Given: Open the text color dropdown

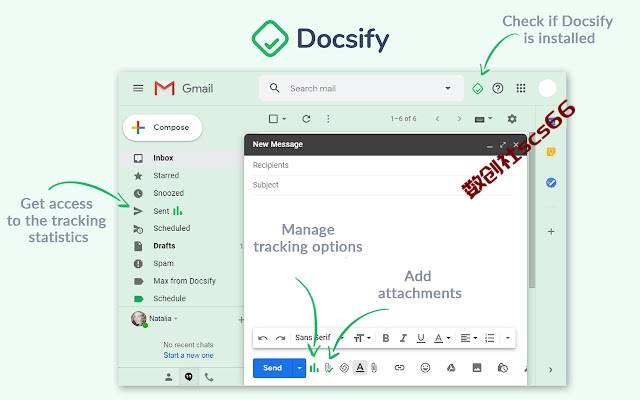Looking at the screenshot, I should pos(442,338).
